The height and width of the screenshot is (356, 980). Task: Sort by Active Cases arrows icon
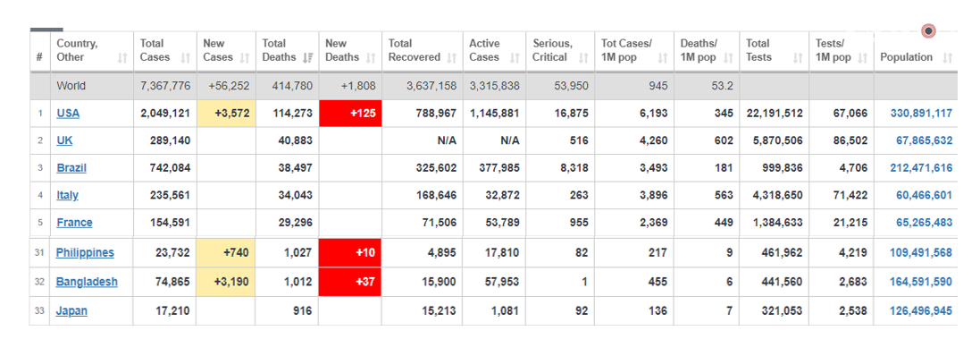[515, 58]
